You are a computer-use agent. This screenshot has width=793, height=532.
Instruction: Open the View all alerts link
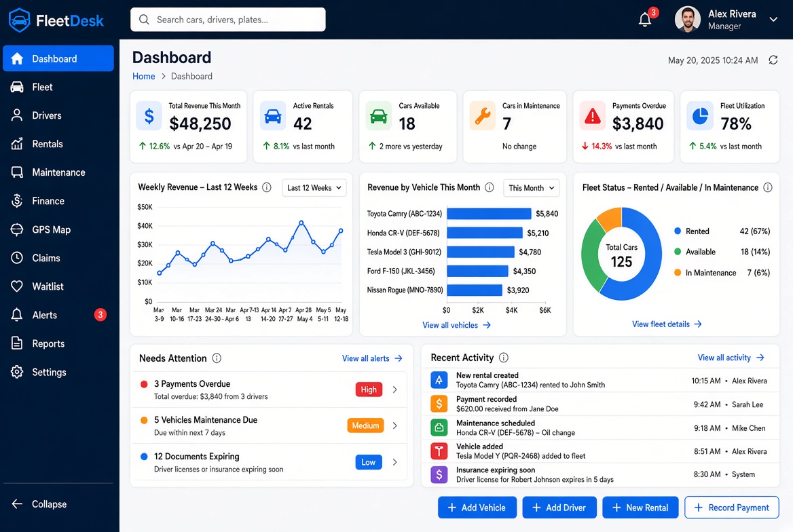click(x=372, y=358)
